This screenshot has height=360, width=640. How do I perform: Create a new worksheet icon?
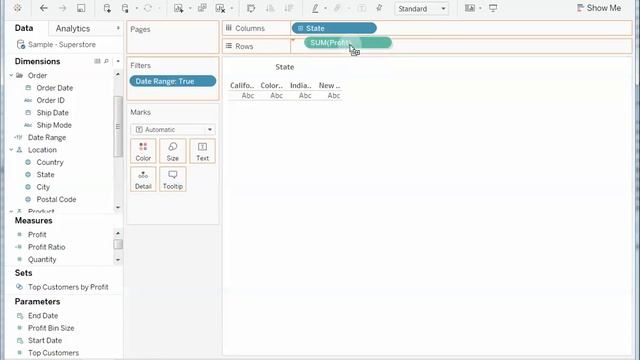click(x=178, y=8)
